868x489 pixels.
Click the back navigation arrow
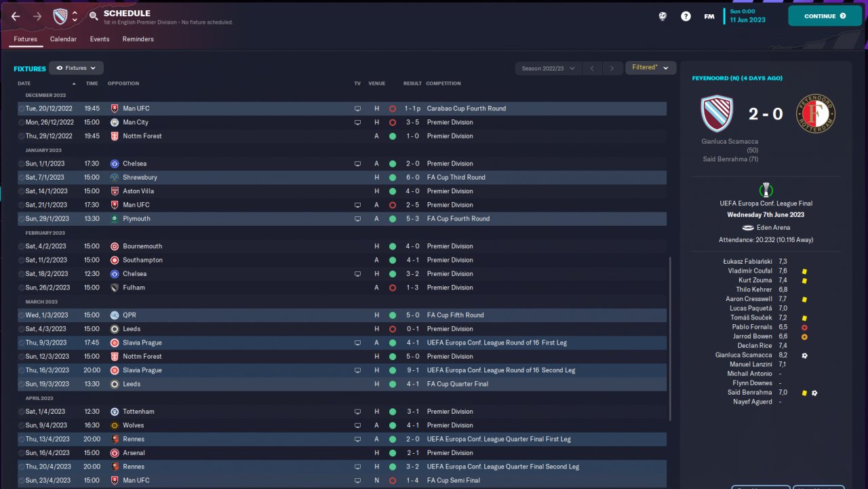point(16,16)
